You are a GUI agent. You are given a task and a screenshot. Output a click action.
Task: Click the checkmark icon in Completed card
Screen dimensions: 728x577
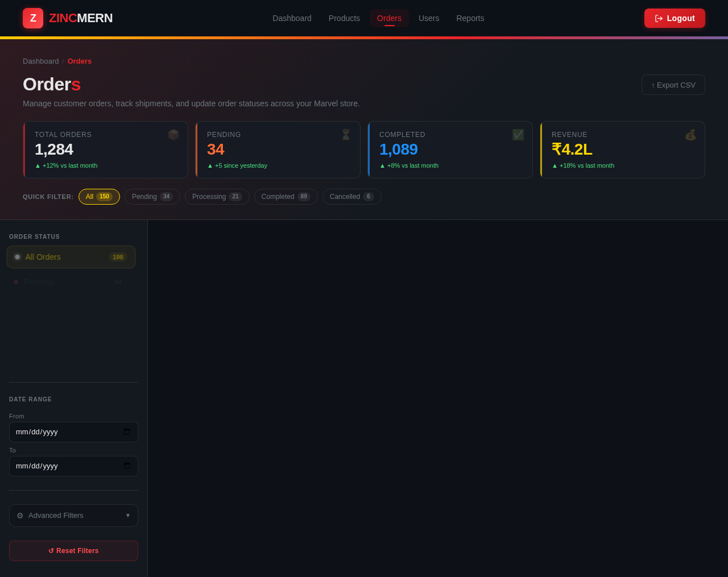pyautogui.click(x=518, y=135)
